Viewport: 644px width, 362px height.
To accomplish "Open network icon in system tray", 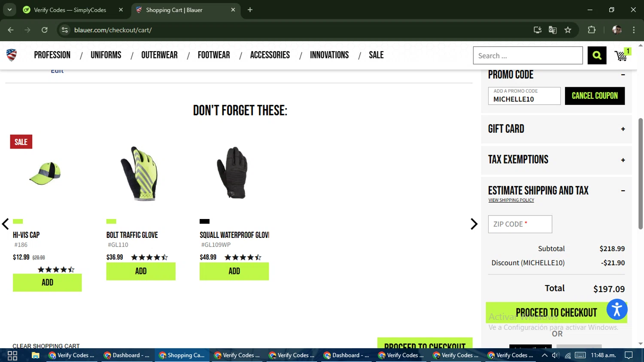I will pos(568,355).
